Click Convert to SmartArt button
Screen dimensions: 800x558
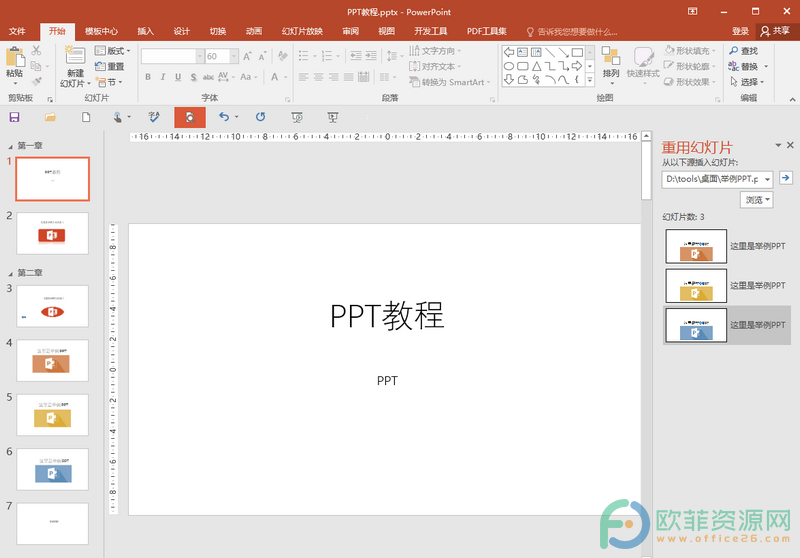pyautogui.click(x=450, y=82)
